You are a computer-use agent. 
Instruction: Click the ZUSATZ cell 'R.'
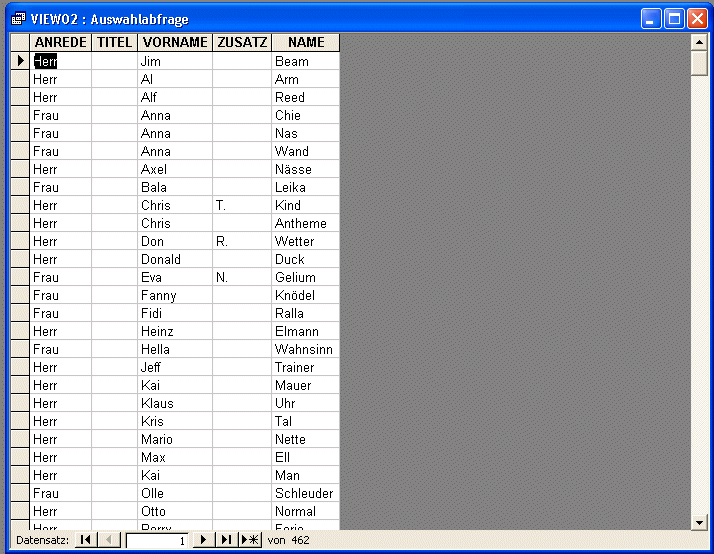242,241
